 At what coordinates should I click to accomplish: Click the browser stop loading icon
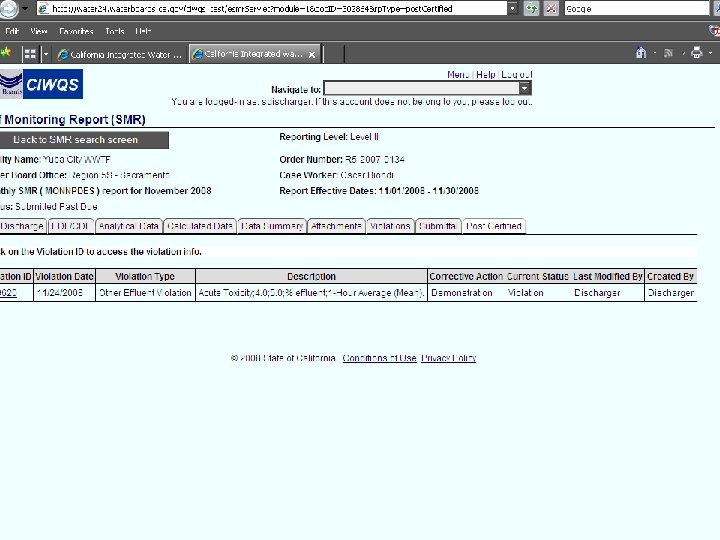point(551,9)
